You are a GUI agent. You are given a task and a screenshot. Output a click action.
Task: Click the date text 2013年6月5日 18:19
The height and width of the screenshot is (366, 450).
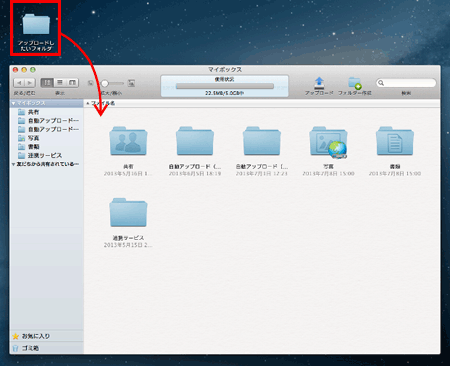pos(195,174)
